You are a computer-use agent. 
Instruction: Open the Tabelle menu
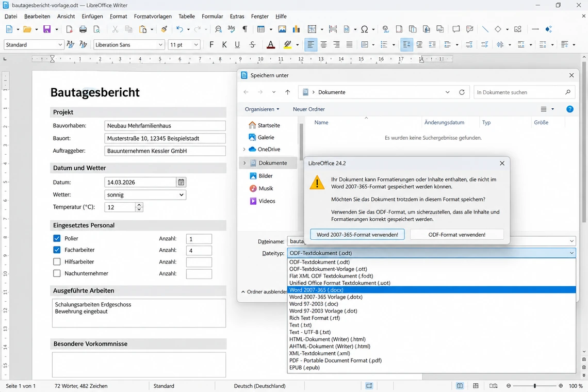click(187, 16)
